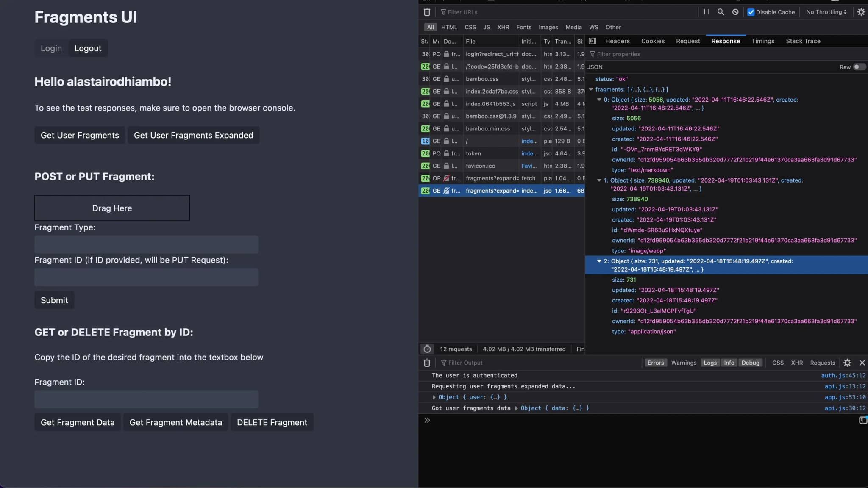Image resolution: width=868 pixels, height=488 pixels.
Task: Switch console to multi-line editor mode icon
Action: (x=862, y=420)
